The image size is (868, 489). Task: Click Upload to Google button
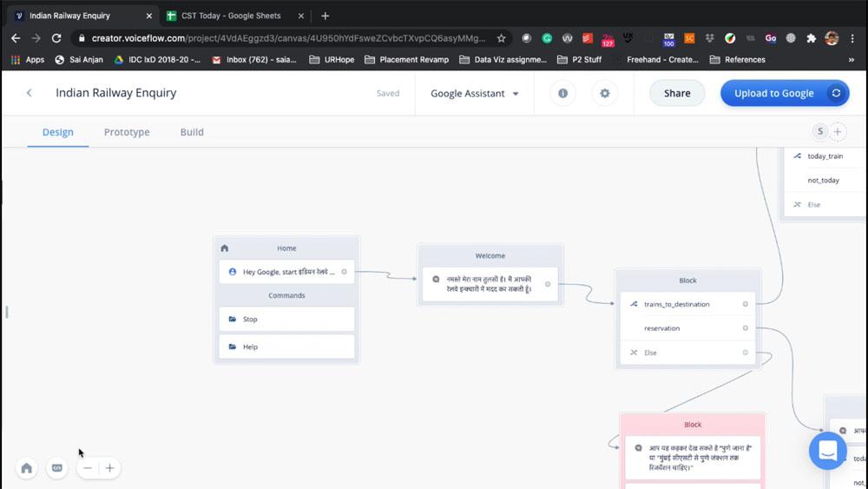773,94
